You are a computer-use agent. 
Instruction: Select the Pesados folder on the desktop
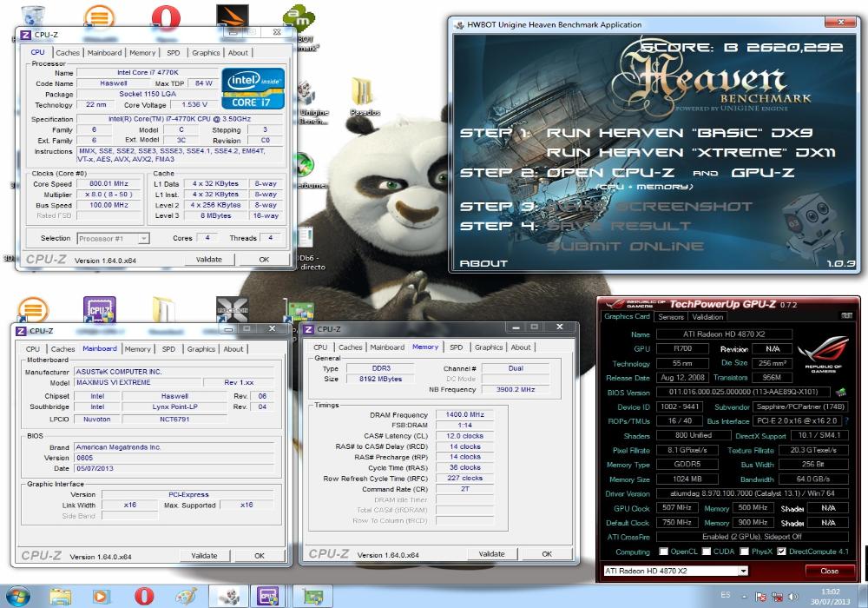pyautogui.click(x=364, y=96)
